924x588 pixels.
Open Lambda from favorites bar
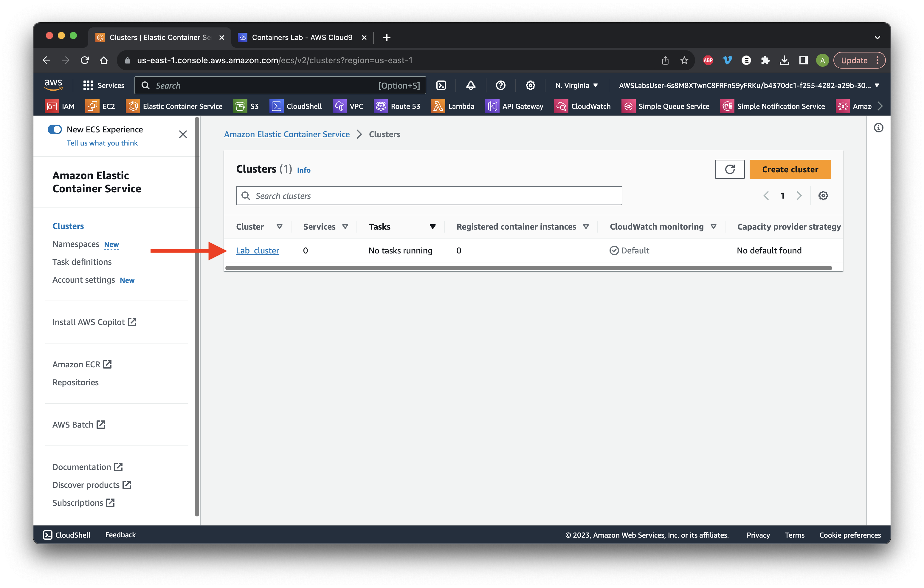point(453,106)
